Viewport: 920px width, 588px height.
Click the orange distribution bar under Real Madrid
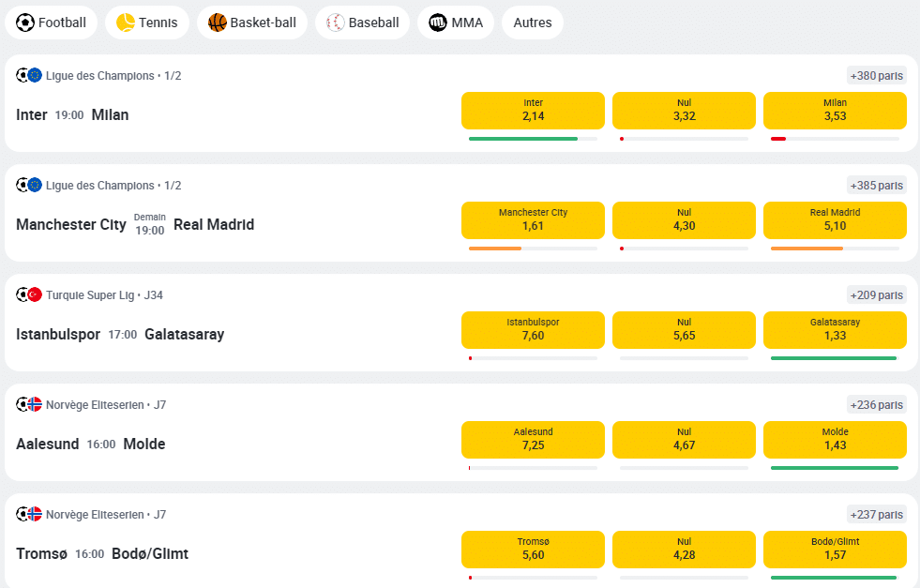pos(807,249)
